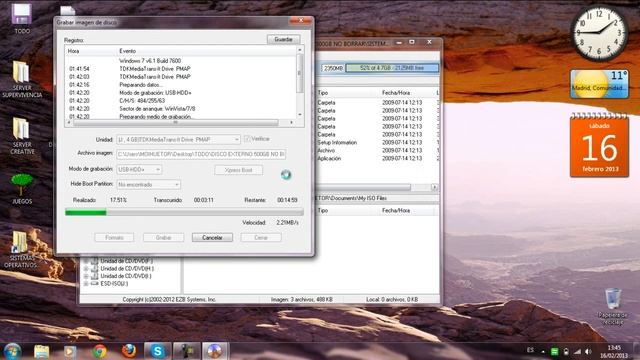Viewport: 640px width, 360px height.
Task: Click the Cerrar button in the dialog
Action: point(261,238)
